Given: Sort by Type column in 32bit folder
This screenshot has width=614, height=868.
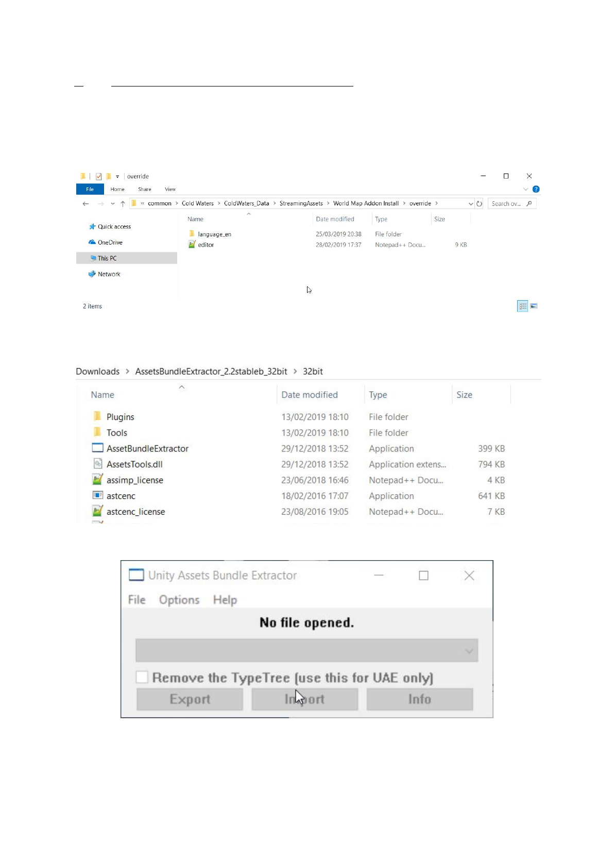Looking at the screenshot, I should pyautogui.click(x=378, y=395).
